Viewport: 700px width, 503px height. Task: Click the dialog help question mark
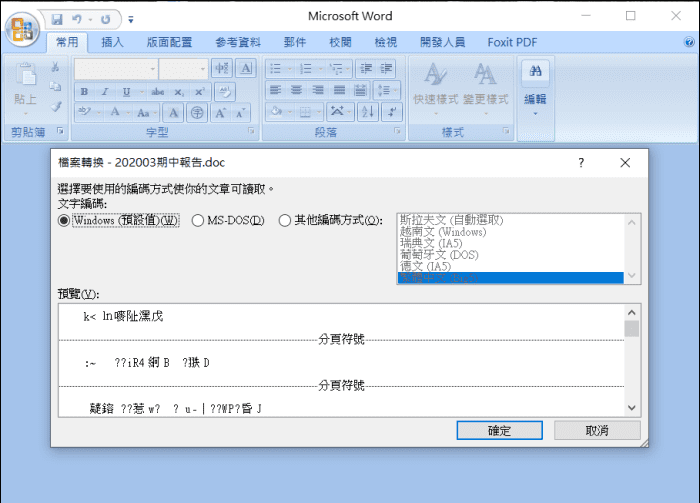[x=581, y=163]
